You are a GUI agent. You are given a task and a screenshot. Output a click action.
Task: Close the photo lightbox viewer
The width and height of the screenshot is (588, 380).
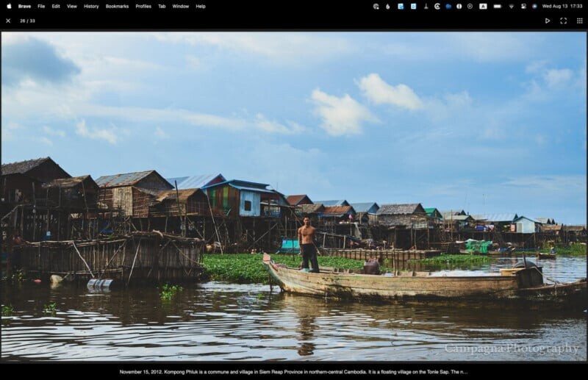(x=8, y=21)
